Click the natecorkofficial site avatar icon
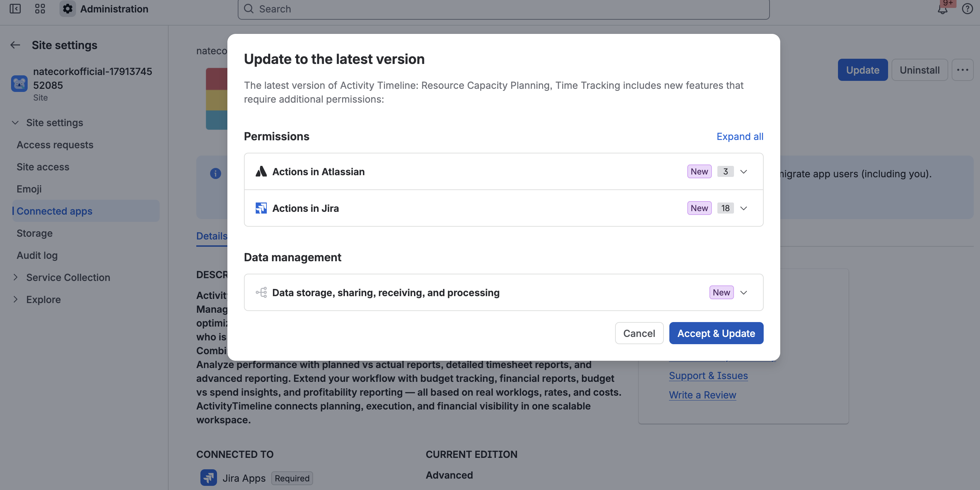 [x=19, y=84]
